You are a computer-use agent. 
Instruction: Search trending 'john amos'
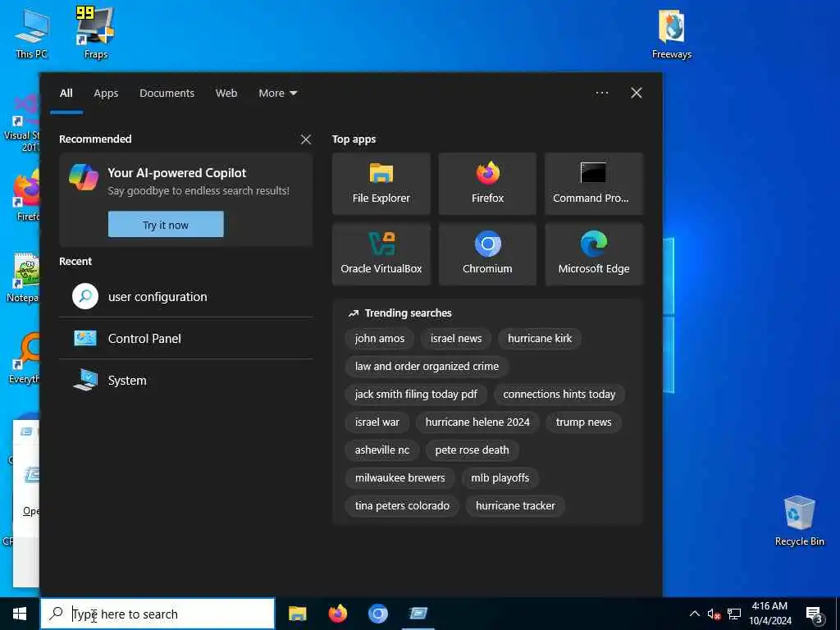[379, 339]
